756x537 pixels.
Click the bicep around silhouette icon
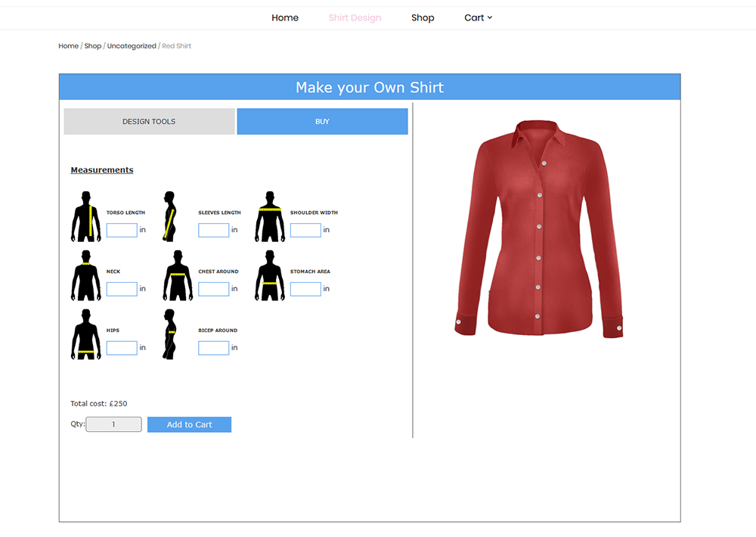169,334
